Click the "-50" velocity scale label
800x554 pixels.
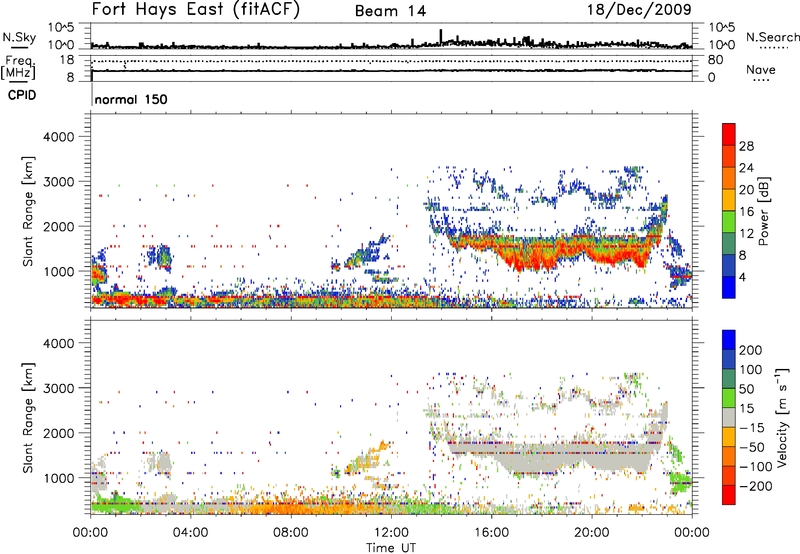[751, 447]
